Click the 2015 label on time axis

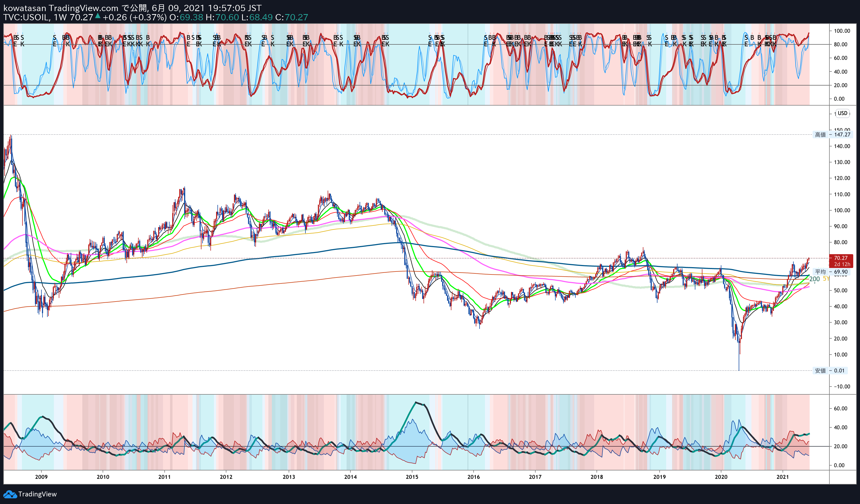tap(412, 477)
